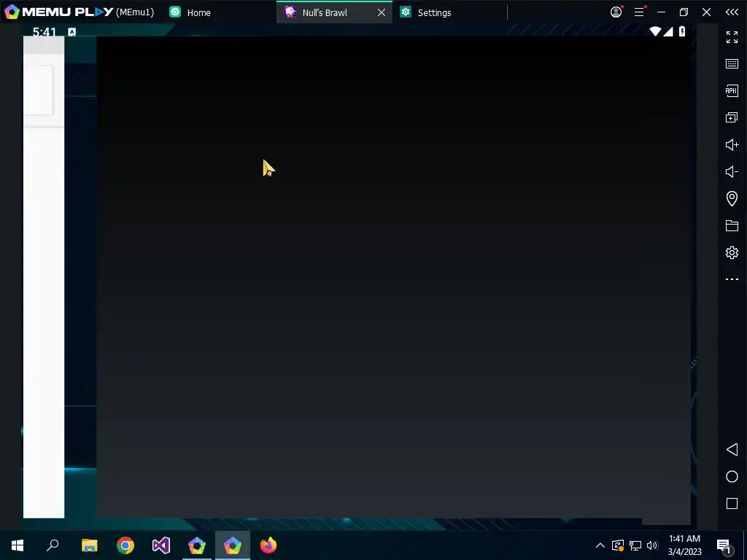Open the MEmu hamburger menu

click(x=639, y=12)
